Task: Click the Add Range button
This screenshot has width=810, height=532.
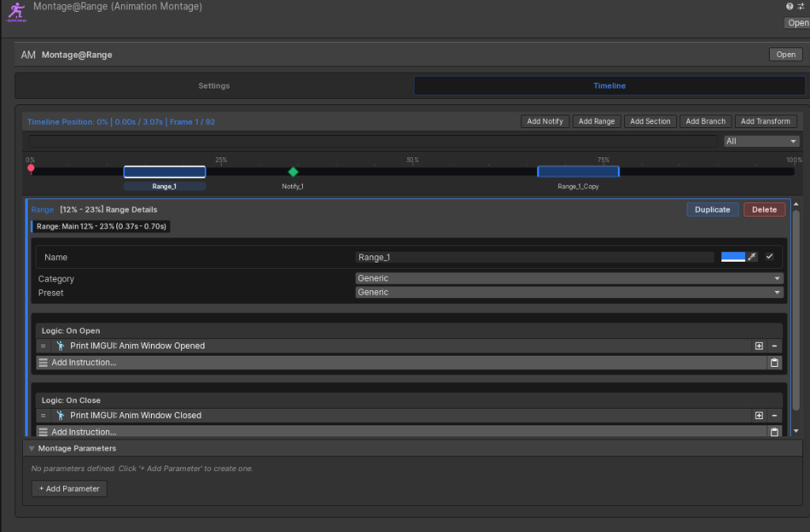Action: tap(596, 121)
